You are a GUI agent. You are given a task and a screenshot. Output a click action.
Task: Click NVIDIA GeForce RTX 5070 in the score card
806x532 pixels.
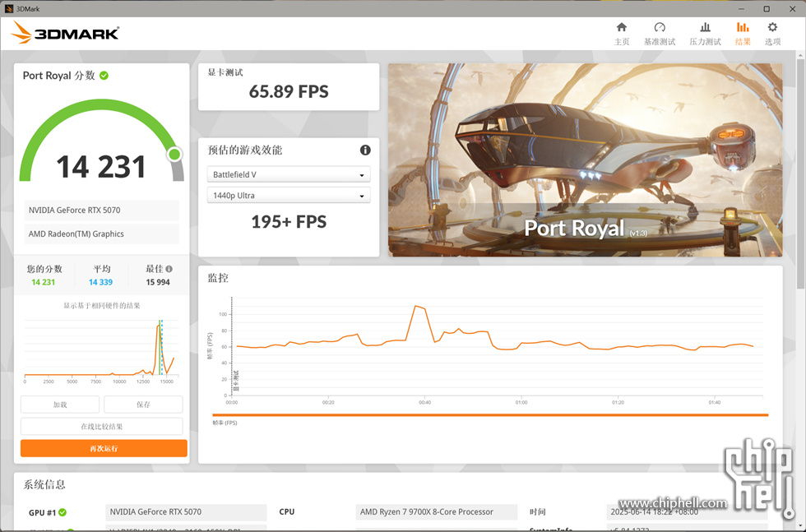(x=101, y=210)
